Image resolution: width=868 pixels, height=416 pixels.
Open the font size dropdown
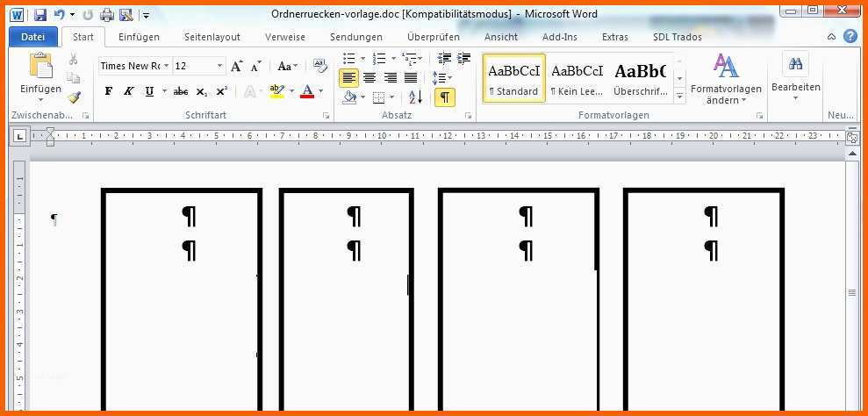[x=219, y=66]
